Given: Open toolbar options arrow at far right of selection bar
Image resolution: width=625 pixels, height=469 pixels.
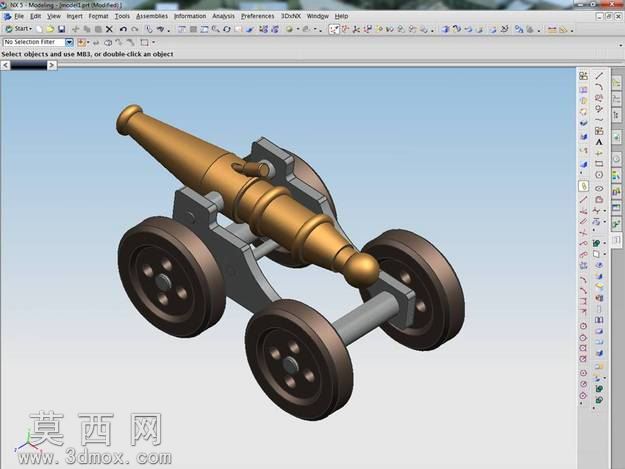Looking at the screenshot, I should tap(621, 45).
